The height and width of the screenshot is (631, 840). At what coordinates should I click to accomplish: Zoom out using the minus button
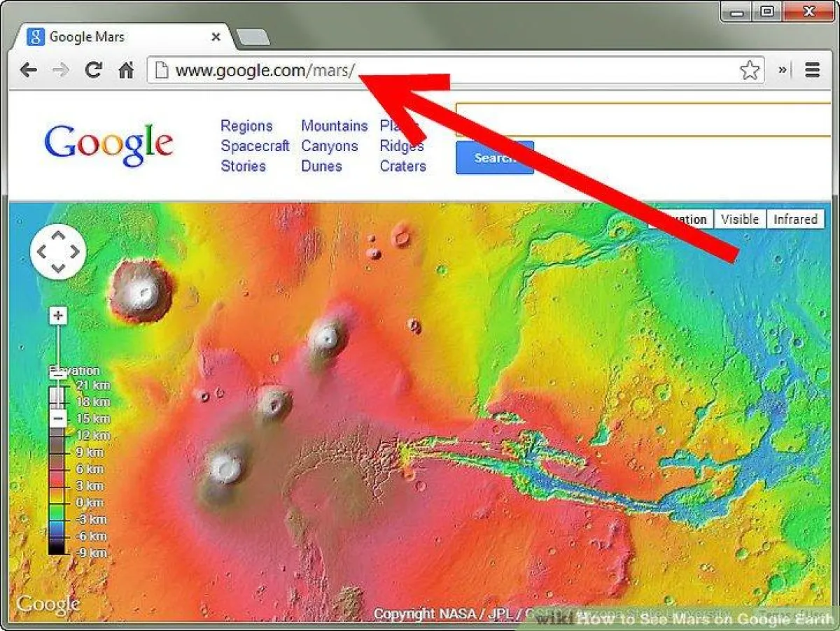pos(59,419)
